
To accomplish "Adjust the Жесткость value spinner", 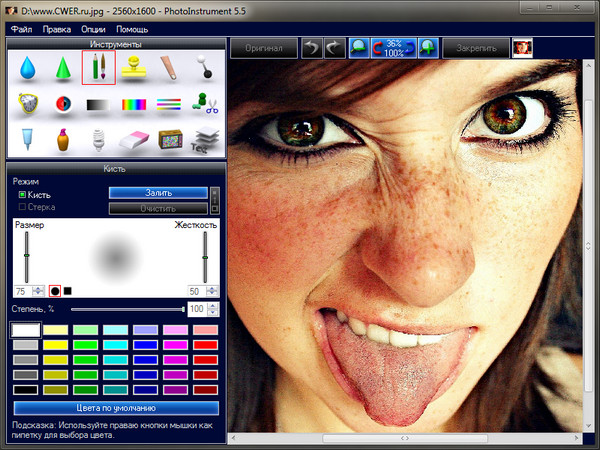I will (x=212, y=291).
